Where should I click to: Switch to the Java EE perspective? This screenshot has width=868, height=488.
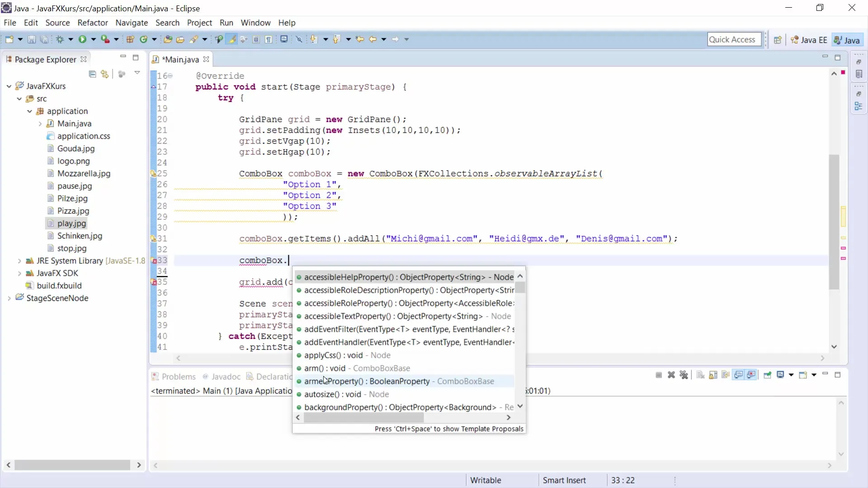point(809,40)
